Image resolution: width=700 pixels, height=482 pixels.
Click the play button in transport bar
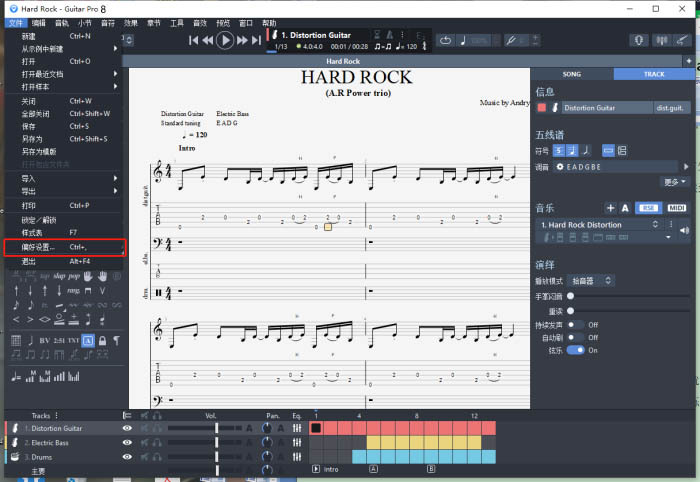coord(225,40)
